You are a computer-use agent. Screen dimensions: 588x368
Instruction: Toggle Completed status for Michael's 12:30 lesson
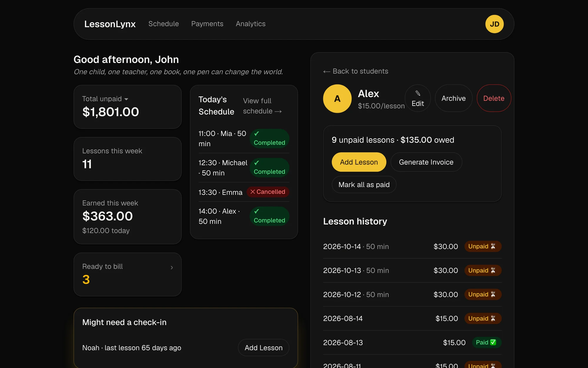point(269,168)
